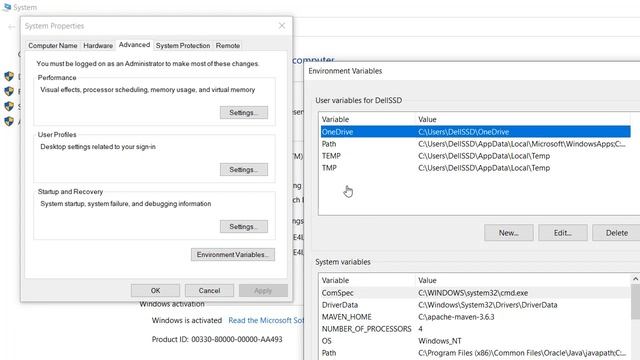Click New under user variables
The height and width of the screenshot is (360, 640).
509,233
